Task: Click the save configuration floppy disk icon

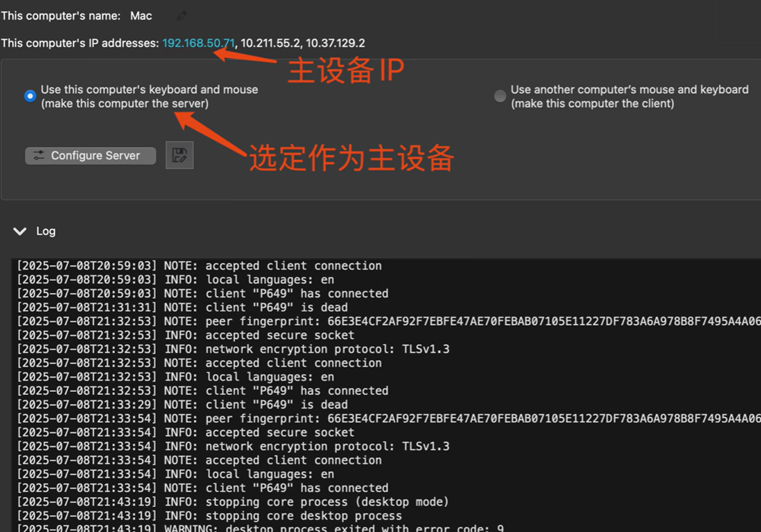Action: pos(180,155)
